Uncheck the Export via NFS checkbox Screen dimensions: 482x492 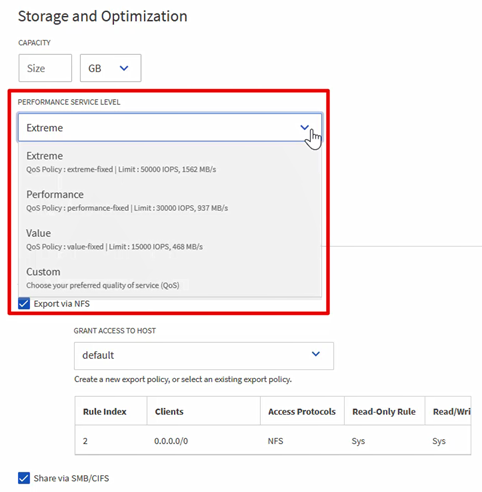(x=24, y=304)
